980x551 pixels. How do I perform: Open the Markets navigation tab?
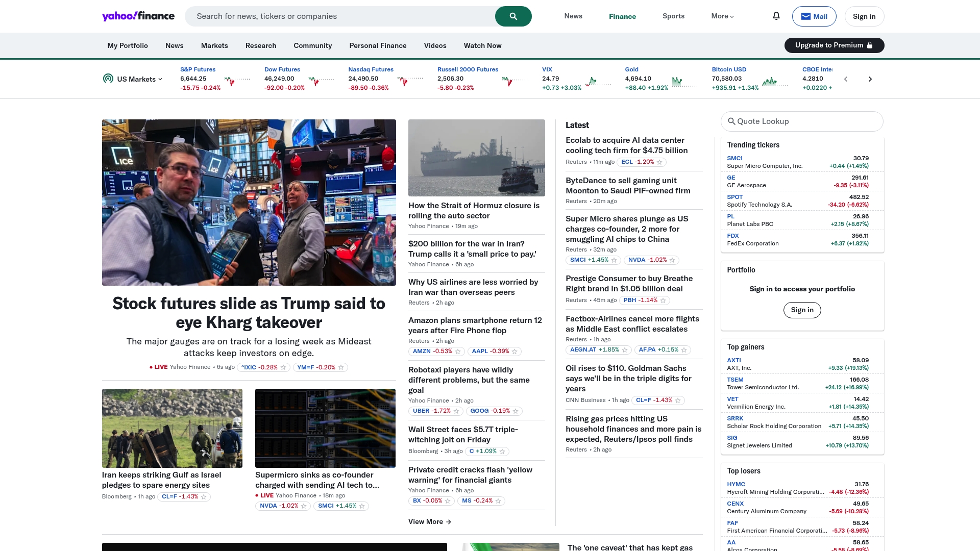(214, 45)
